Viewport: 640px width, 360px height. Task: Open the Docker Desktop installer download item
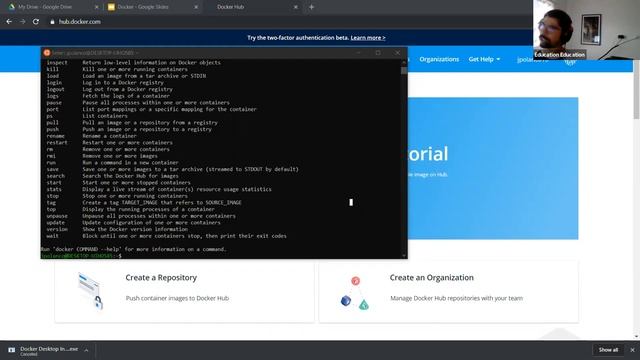coord(48,350)
